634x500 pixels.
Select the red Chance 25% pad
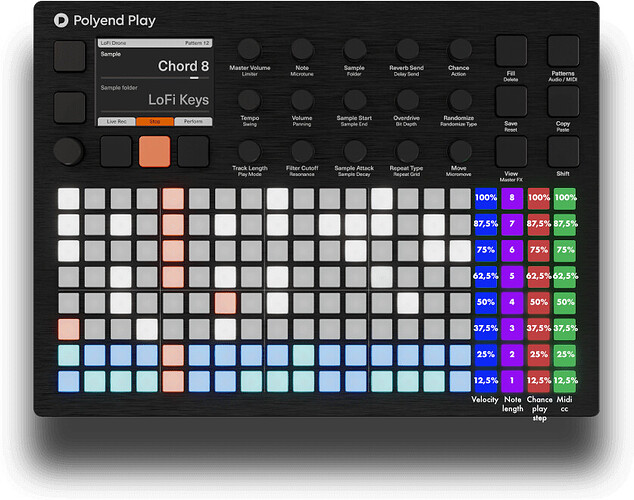539,355
